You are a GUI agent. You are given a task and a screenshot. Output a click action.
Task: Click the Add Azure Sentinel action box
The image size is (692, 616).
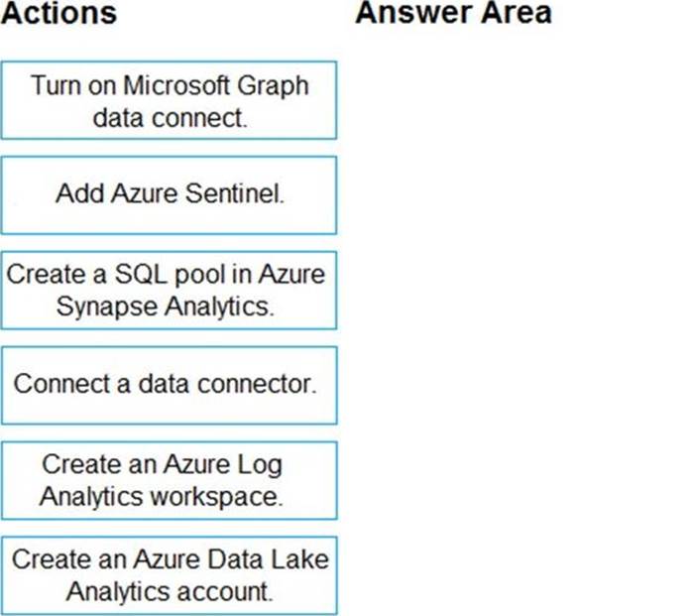click(x=169, y=194)
